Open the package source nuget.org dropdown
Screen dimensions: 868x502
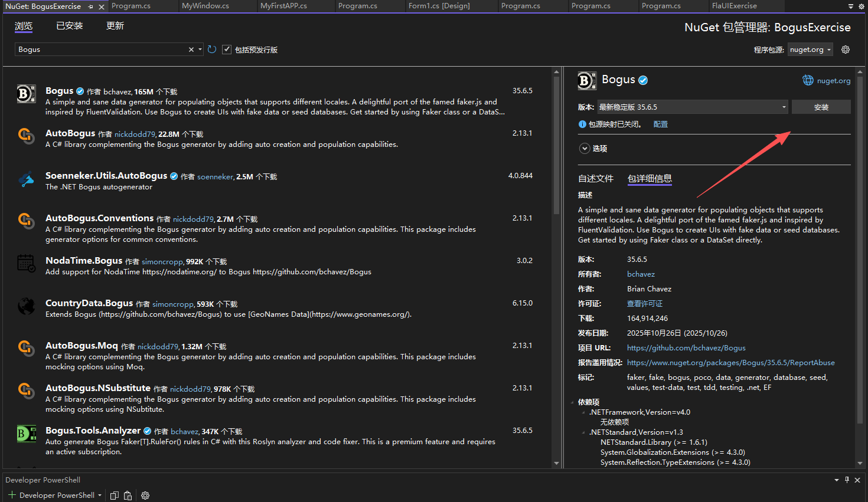tap(810, 50)
